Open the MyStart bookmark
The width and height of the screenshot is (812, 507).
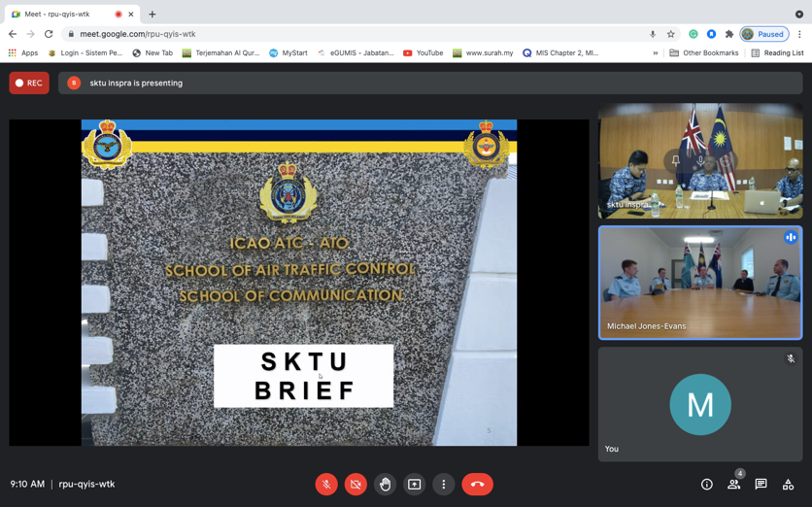point(288,52)
